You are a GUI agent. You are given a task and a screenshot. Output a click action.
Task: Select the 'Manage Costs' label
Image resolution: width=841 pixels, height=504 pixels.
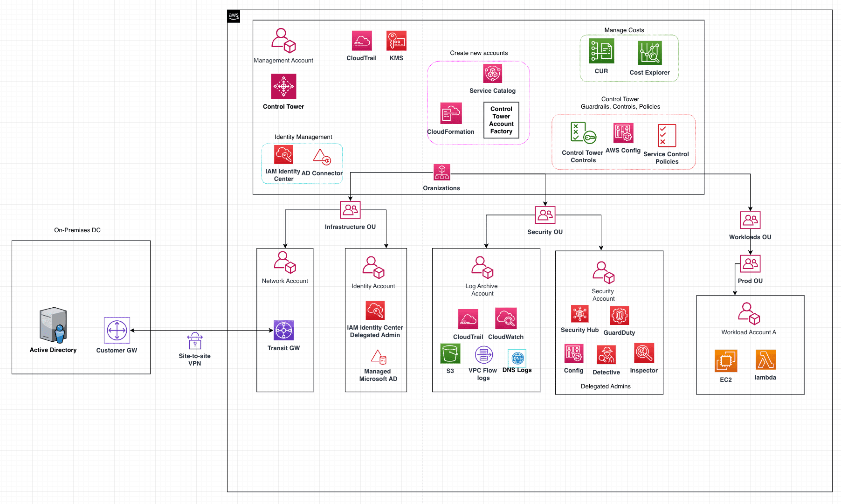click(x=624, y=30)
